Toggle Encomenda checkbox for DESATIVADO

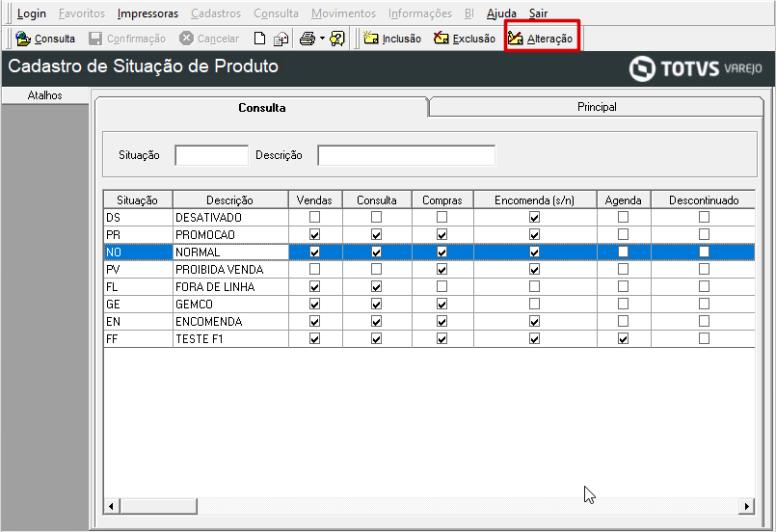(x=534, y=217)
